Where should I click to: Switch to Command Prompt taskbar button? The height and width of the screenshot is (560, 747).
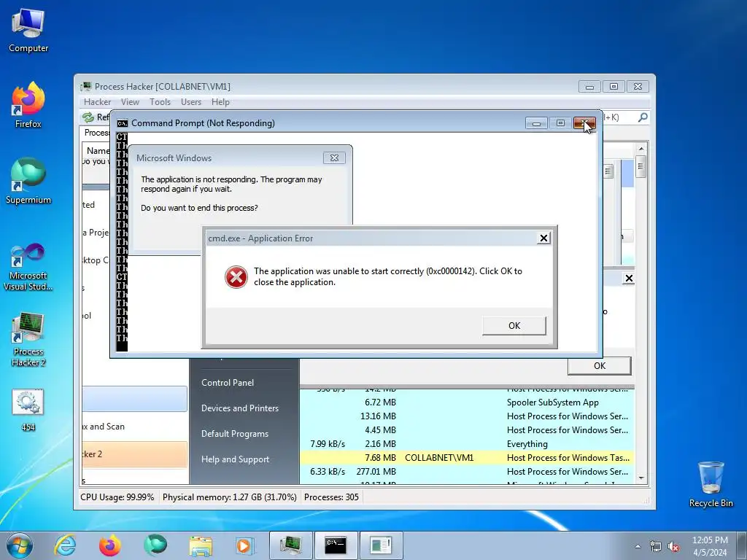(x=336, y=545)
